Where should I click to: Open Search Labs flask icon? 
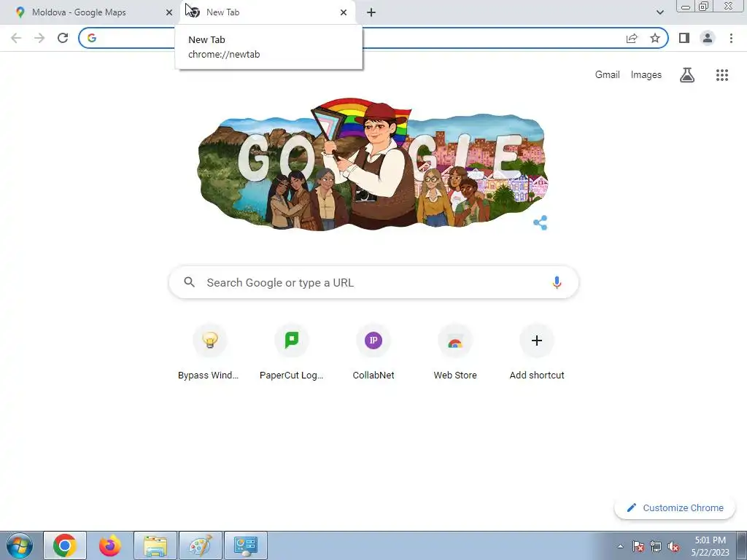tap(687, 75)
